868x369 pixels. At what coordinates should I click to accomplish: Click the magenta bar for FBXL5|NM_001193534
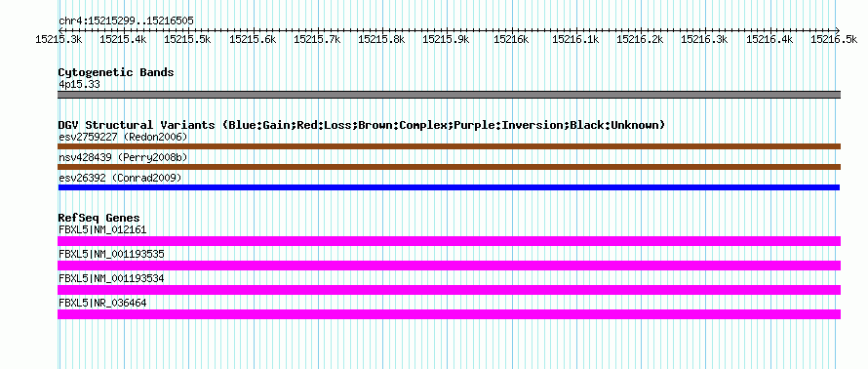449,290
